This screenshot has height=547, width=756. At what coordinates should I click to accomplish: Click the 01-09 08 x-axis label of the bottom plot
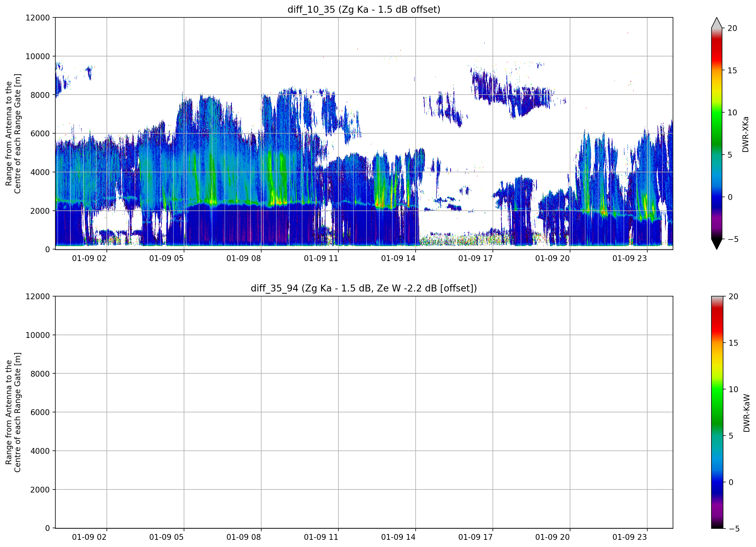tap(243, 537)
